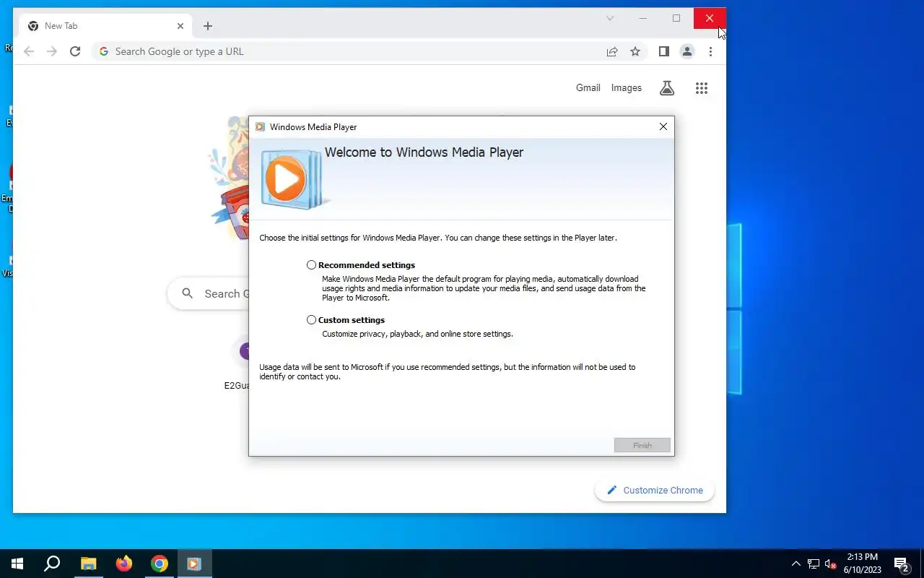The width and height of the screenshot is (924, 578).
Task: Click the Google search box magnifier
Action: [188, 293]
